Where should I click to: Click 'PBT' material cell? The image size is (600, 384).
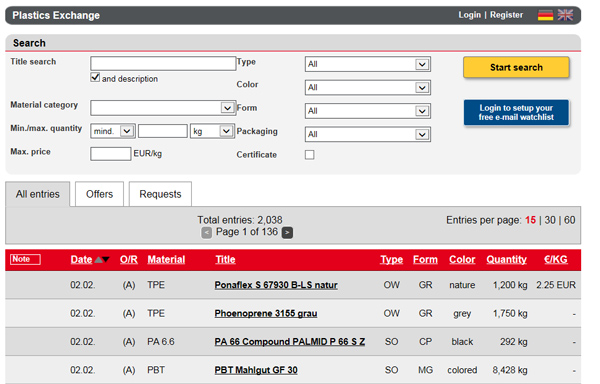coord(156,370)
